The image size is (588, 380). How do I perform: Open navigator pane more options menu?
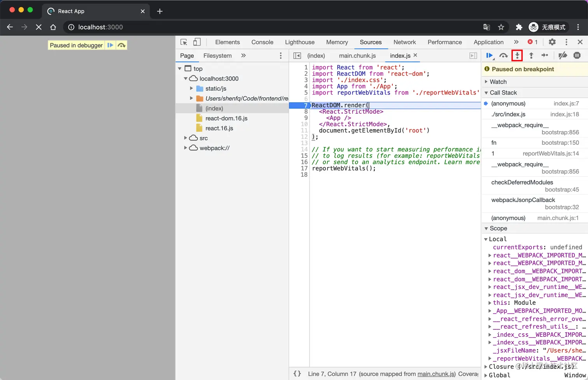click(281, 56)
